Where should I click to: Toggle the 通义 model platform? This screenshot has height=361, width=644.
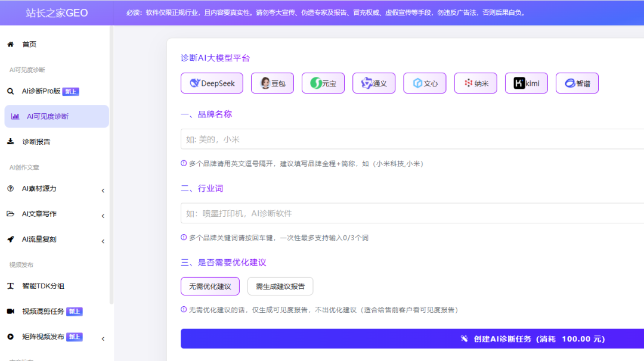(x=374, y=83)
